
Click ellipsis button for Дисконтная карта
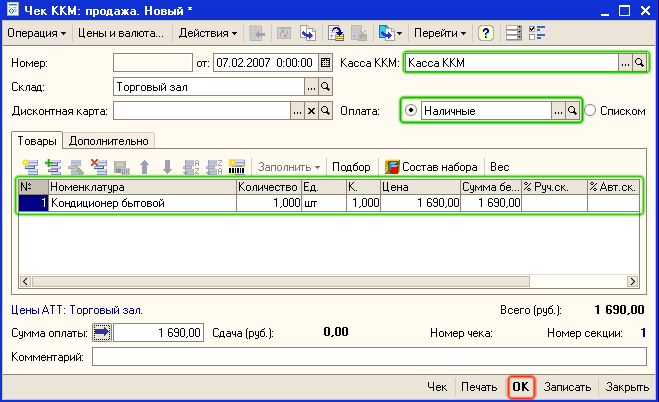point(297,111)
